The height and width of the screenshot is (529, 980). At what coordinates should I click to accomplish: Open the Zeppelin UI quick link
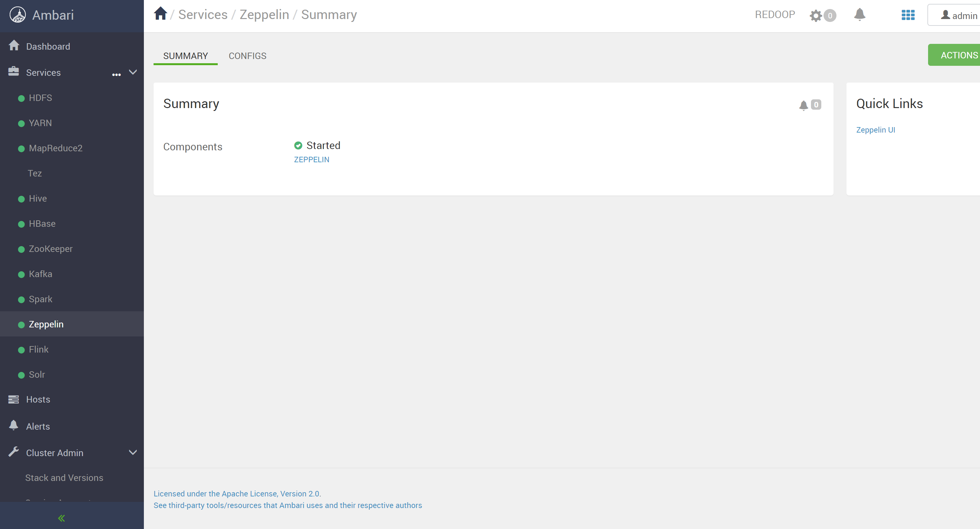(875, 130)
